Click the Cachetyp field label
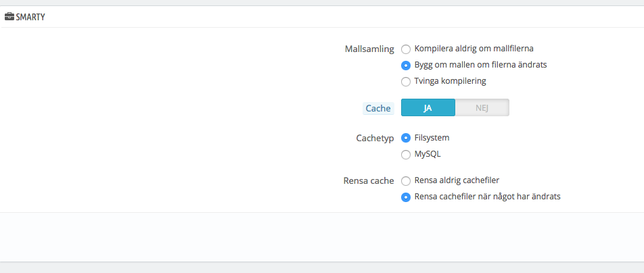 click(375, 138)
